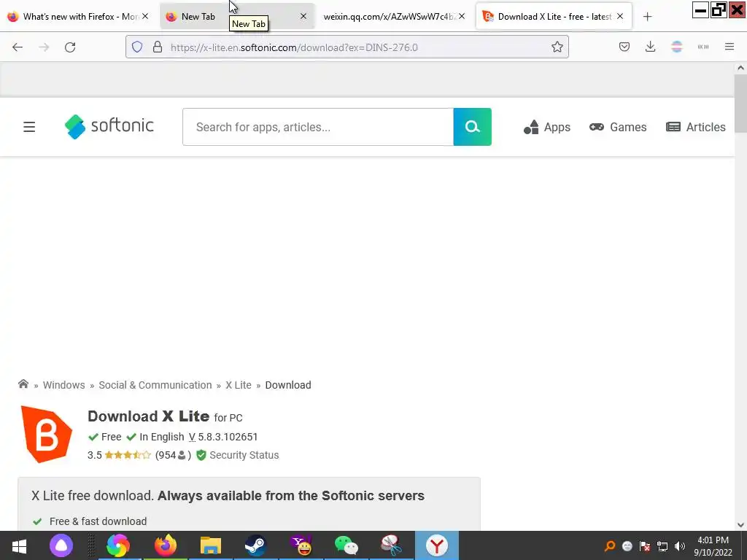Image resolution: width=747 pixels, height=560 pixels.
Task: Switch to Yandex browser taskbar button
Action: coord(437,545)
